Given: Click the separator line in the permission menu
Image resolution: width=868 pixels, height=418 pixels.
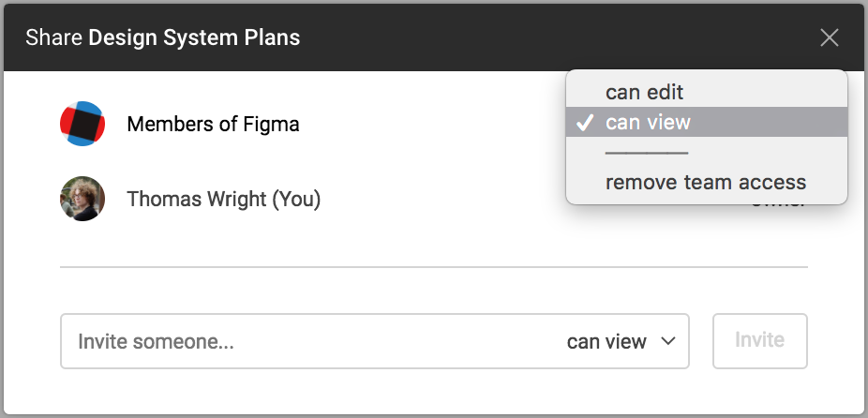Looking at the screenshot, I should pyautogui.click(x=647, y=152).
